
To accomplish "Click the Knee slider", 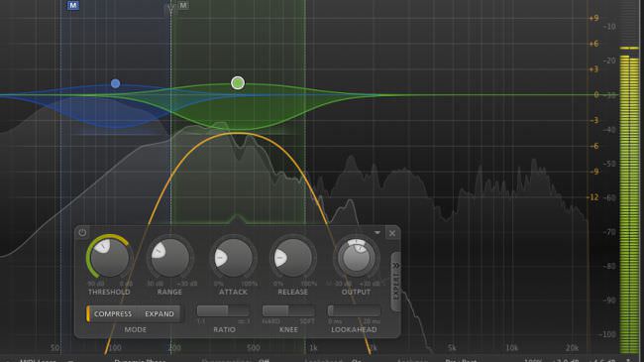I will [x=288, y=311].
